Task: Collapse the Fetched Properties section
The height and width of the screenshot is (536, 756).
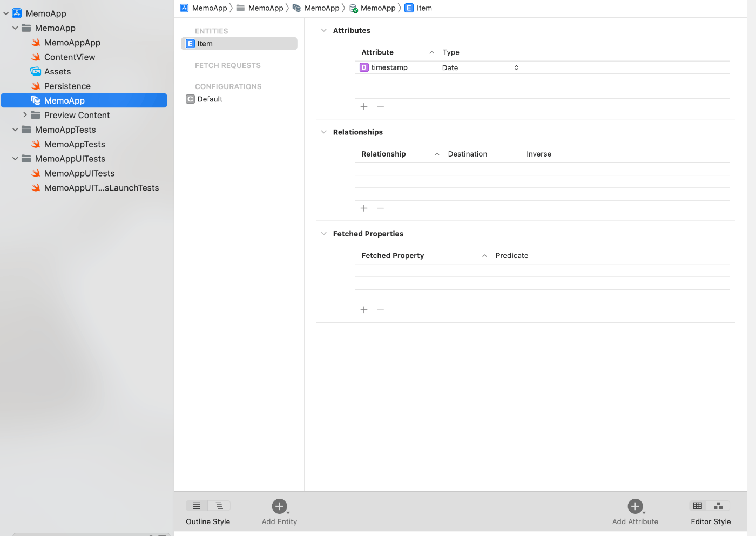Action: click(324, 234)
